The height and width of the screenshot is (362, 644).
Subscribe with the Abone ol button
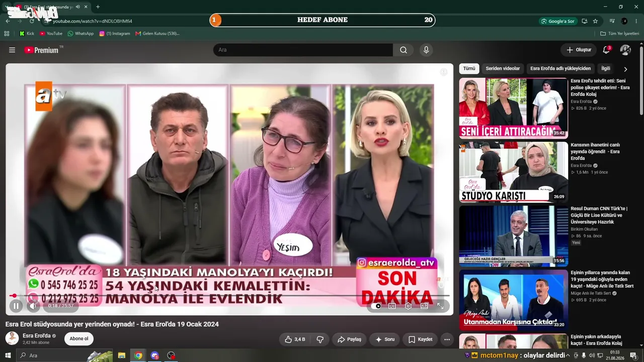[x=79, y=339]
